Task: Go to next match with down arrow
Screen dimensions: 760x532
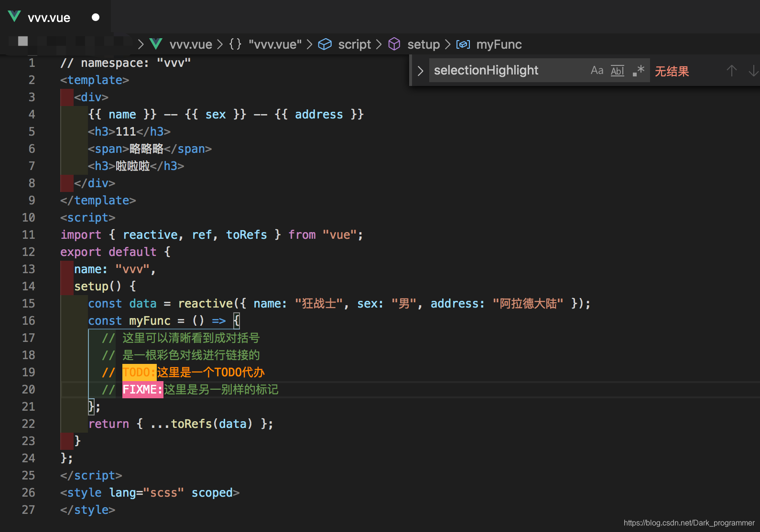Action: click(x=754, y=71)
